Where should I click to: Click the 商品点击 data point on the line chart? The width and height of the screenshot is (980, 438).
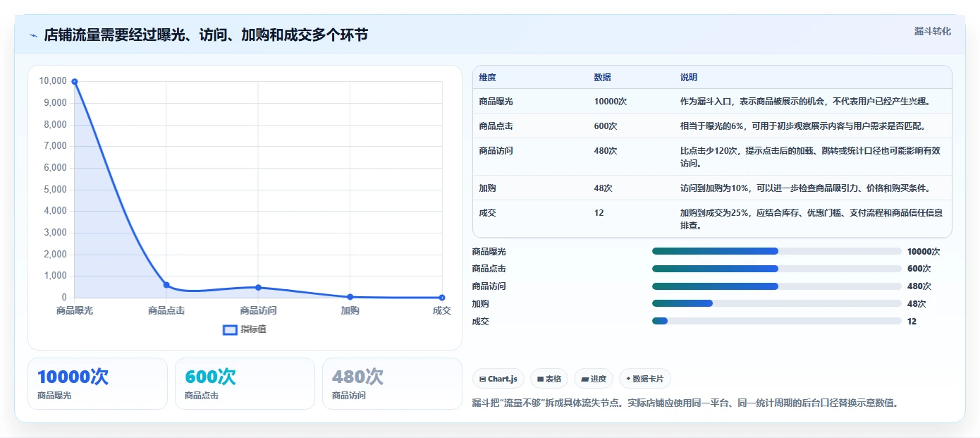tap(166, 285)
